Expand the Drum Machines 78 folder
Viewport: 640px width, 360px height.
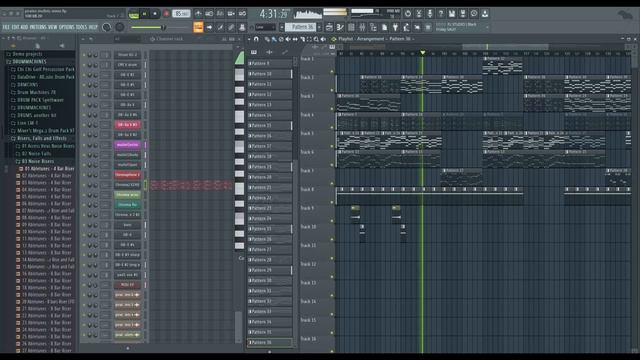coord(36,92)
